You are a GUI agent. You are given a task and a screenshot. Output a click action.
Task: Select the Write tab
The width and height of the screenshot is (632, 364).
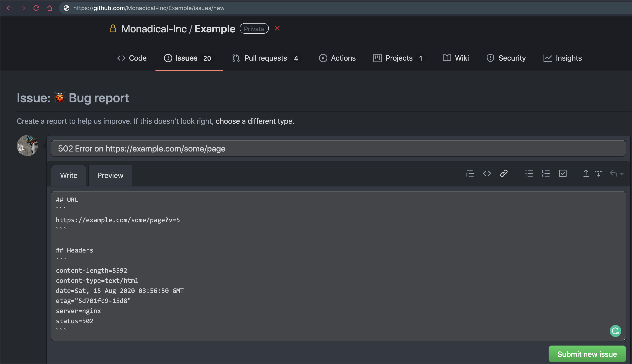(69, 175)
